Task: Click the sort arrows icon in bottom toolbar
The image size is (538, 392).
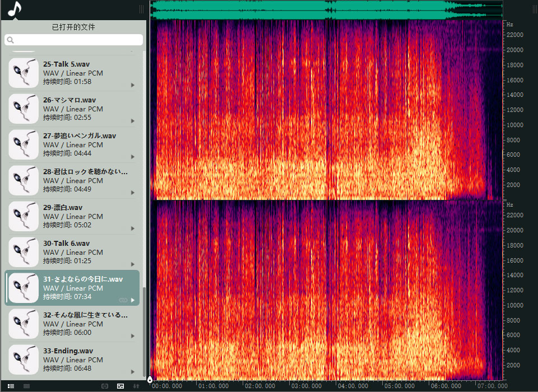Action: coord(136,386)
